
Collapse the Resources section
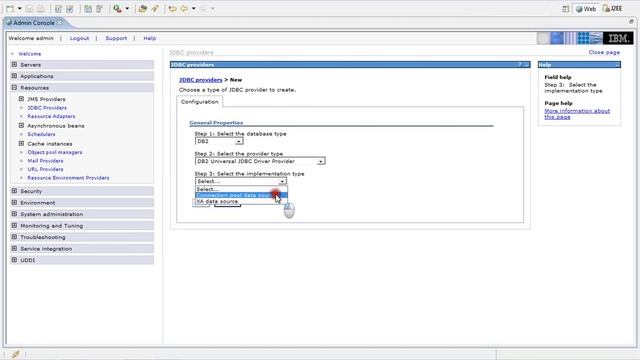point(14,87)
